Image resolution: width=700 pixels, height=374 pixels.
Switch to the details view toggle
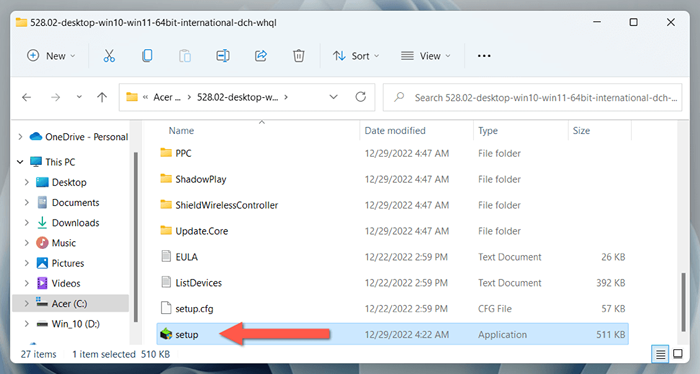(x=660, y=354)
